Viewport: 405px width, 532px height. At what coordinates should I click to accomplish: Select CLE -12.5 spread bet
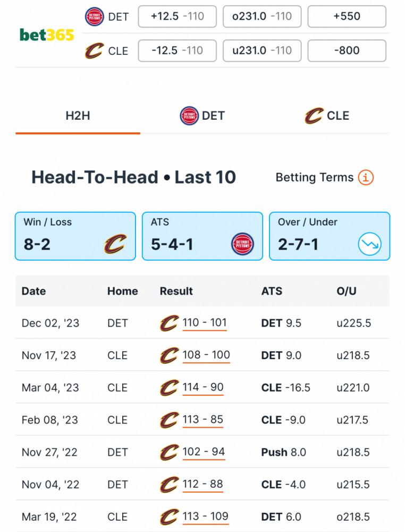[177, 51]
